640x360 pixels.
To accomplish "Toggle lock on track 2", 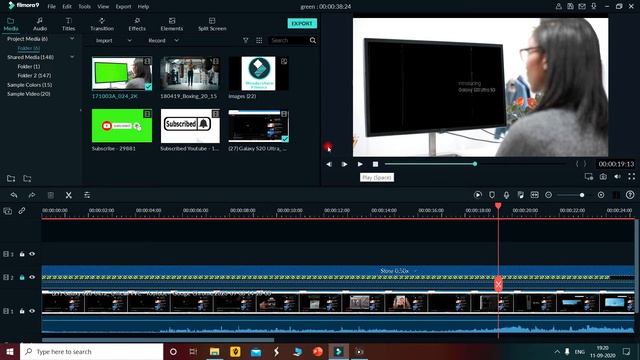I will pos(22,277).
